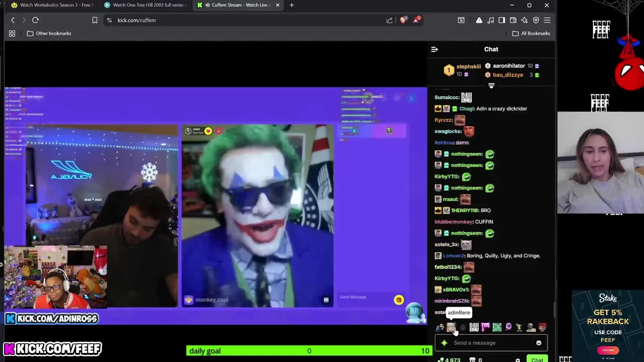Collapse the chat panel arrow icon
This screenshot has height=362, width=644.
tap(435, 49)
